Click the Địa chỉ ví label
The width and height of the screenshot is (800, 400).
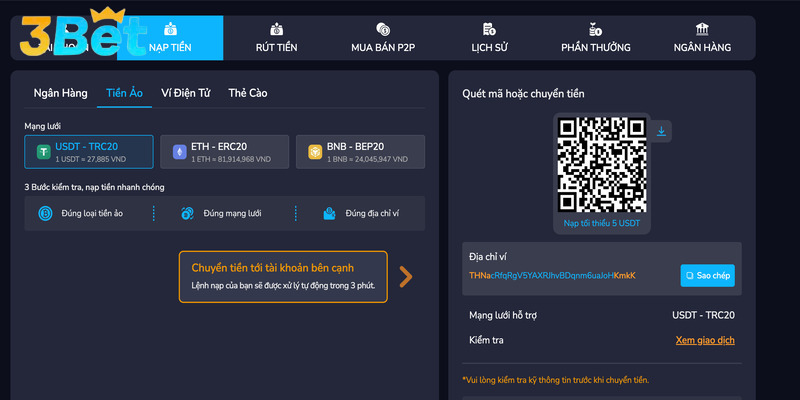[488, 257]
